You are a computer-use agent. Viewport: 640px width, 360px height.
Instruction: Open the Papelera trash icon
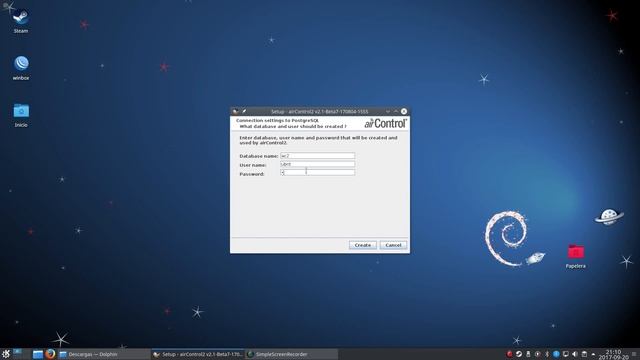coord(576,256)
